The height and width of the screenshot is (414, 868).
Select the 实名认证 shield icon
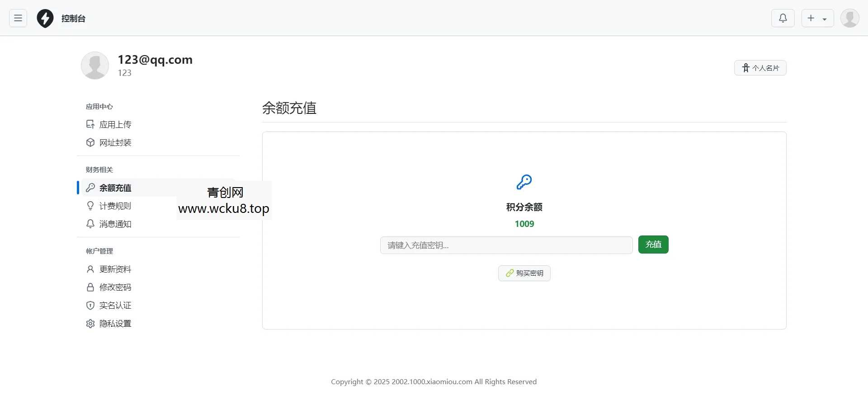click(90, 305)
